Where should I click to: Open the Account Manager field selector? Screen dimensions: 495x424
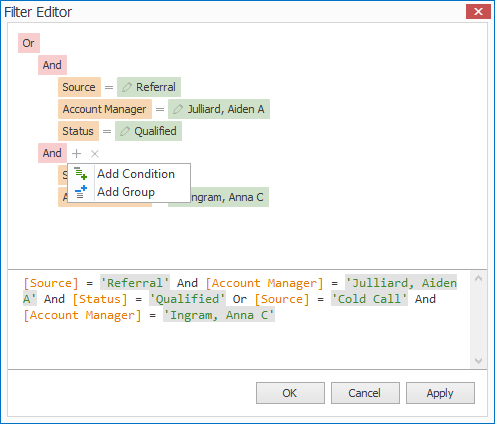105,109
